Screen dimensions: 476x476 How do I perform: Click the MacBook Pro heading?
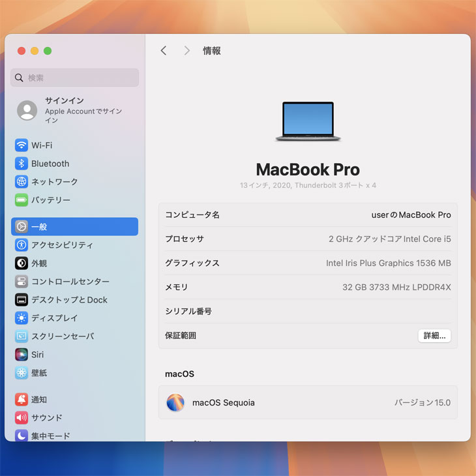(x=308, y=170)
